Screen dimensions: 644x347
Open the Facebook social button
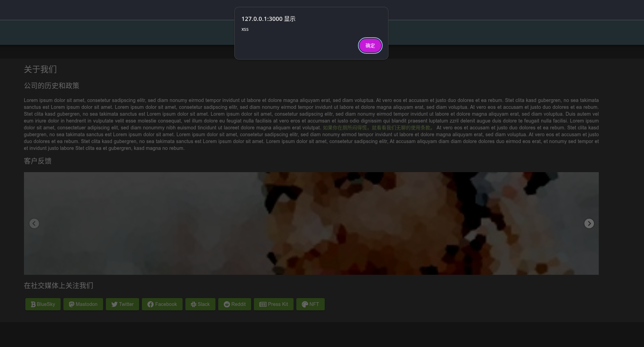pyautogui.click(x=162, y=304)
